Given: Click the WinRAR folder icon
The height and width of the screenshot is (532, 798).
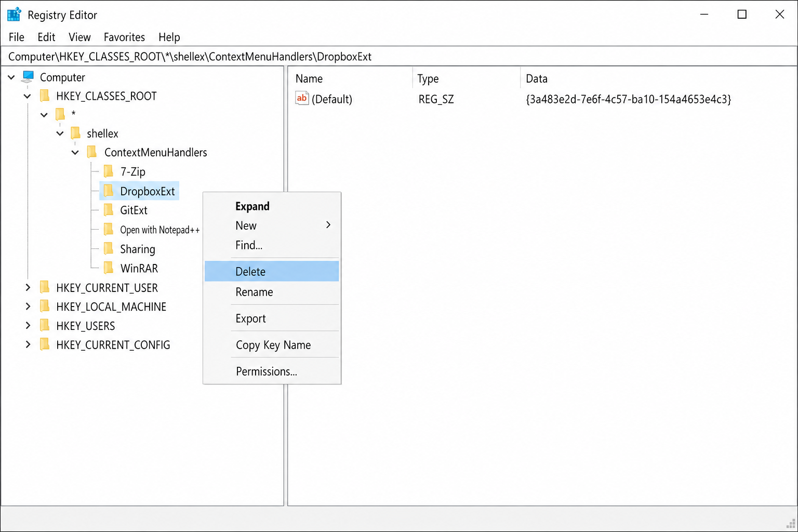Looking at the screenshot, I should coord(109,268).
